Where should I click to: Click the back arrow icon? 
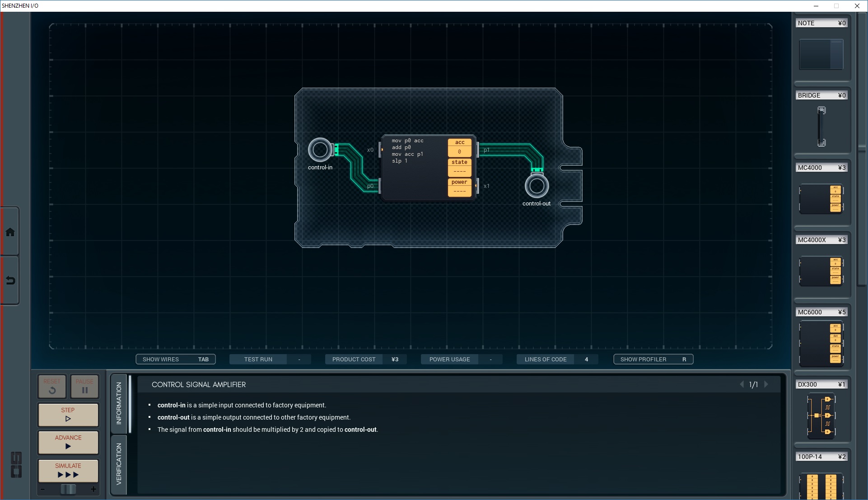point(10,280)
